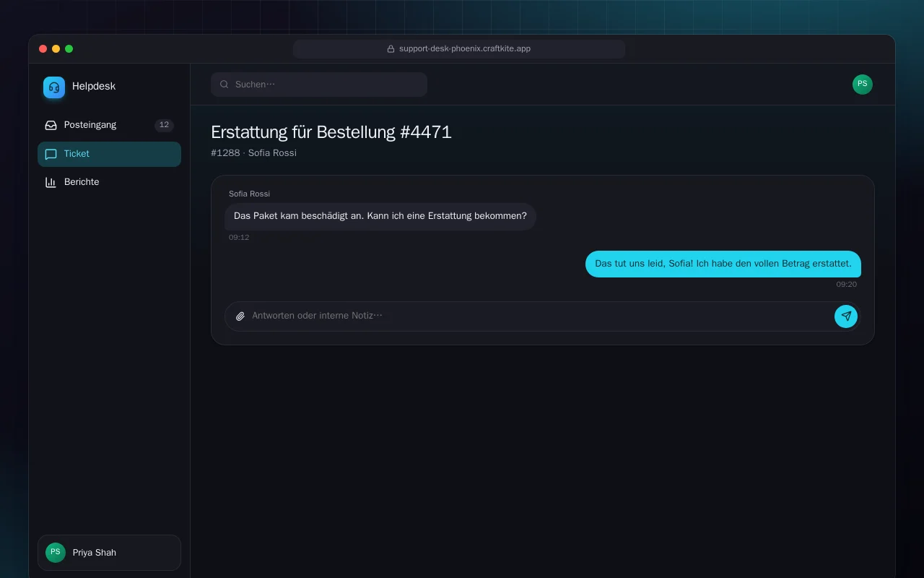Open Posteingang in the sidebar
924x578 pixels.
(x=109, y=125)
